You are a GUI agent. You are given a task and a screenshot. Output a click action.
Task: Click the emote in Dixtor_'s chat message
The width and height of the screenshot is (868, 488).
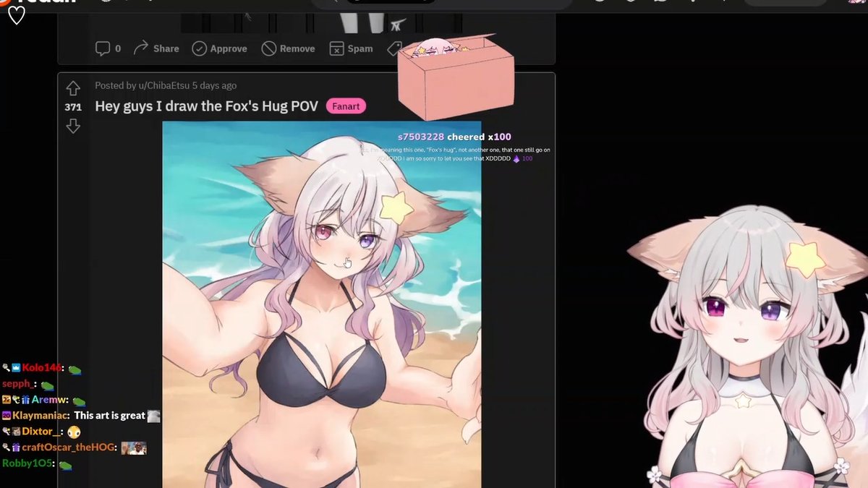(74, 432)
